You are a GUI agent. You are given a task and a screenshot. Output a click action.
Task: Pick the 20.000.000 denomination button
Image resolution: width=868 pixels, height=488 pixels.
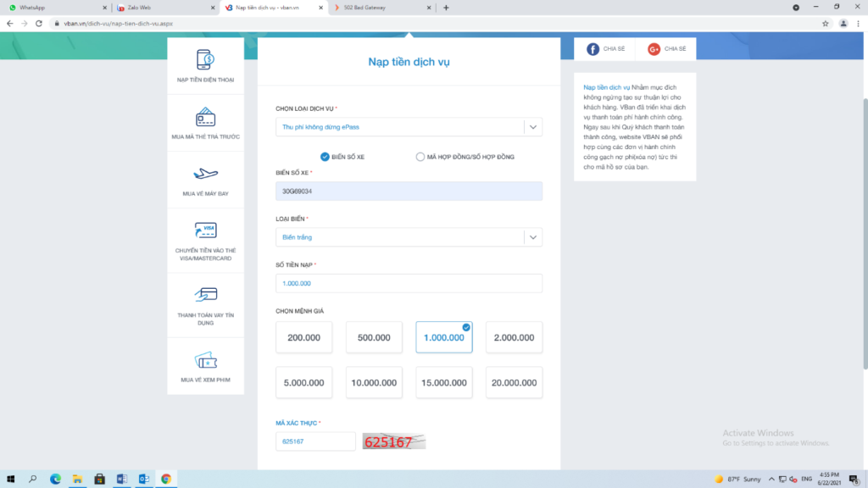coord(515,382)
